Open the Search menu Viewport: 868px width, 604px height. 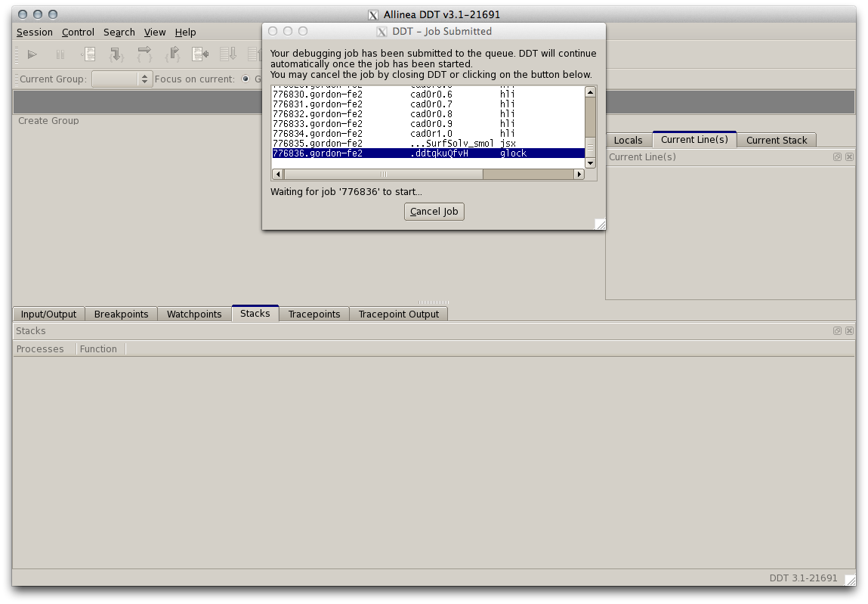(119, 33)
